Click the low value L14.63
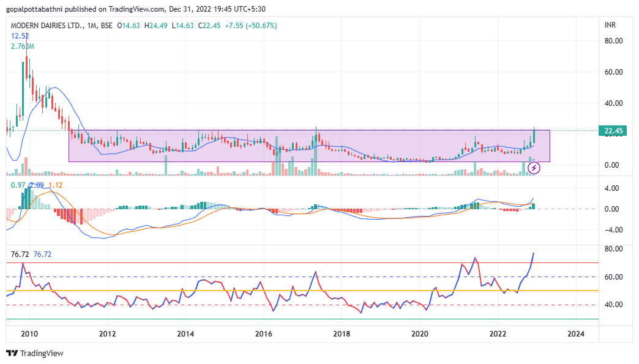 click(182, 26)
